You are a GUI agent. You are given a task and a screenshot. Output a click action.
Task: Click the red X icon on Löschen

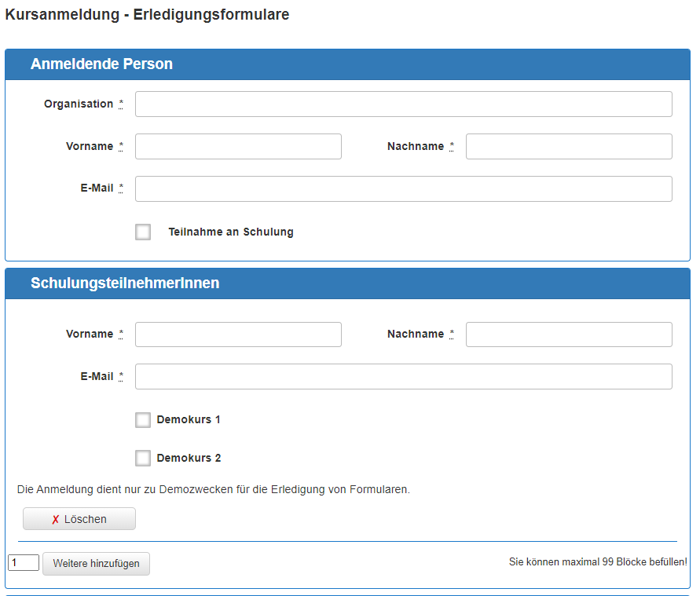tap(56, 520)
